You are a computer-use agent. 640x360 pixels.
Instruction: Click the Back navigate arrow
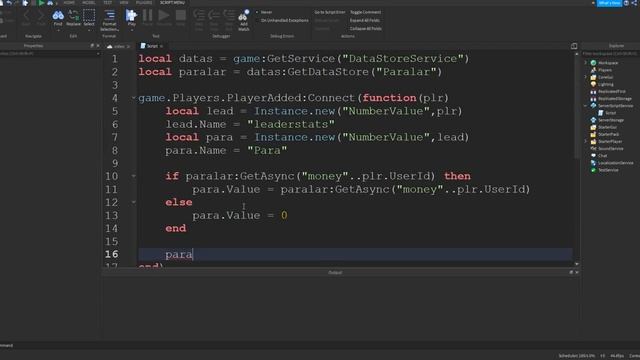26,16
